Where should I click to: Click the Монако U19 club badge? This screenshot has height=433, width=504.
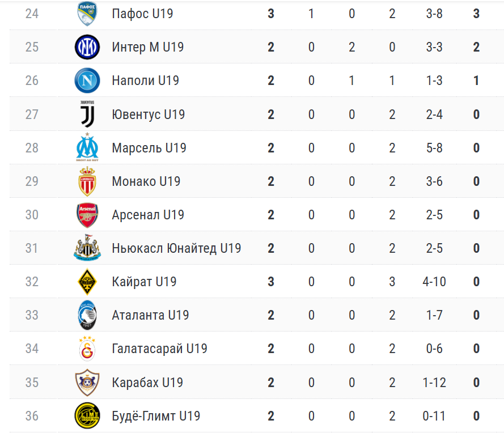(87, 181)
